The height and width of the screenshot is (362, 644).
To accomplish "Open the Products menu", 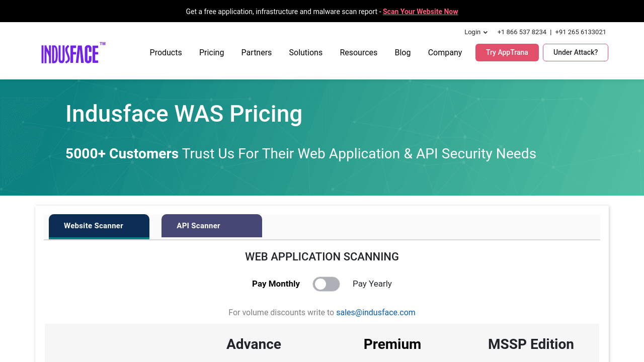I will tap(166, 53).
